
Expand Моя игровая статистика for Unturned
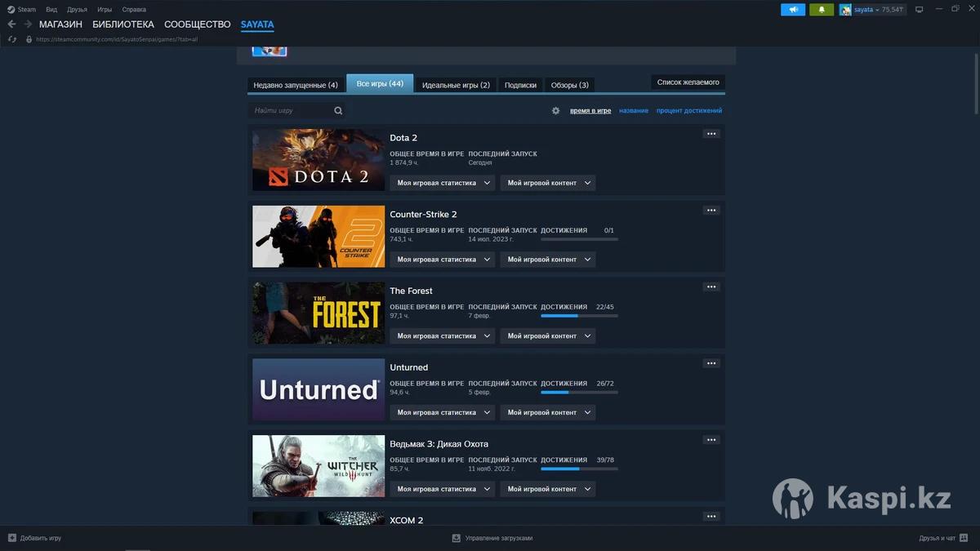[x=443, y=412]
